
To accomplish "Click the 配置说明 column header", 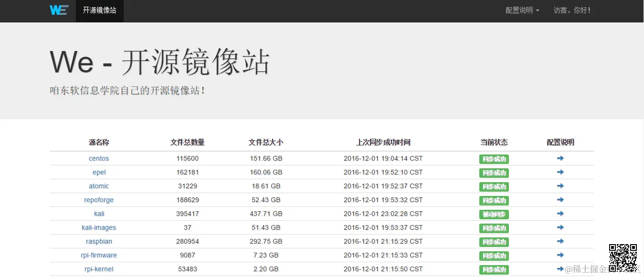I will click(560, 142).
